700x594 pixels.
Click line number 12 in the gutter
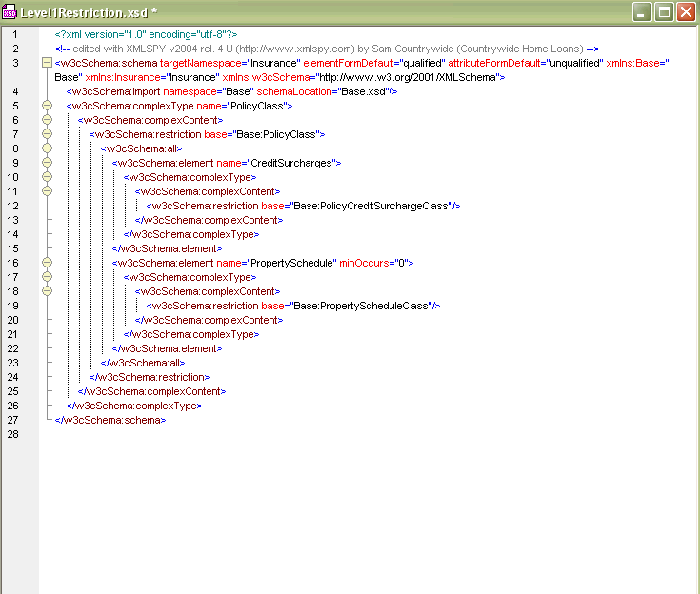(13, 206)
